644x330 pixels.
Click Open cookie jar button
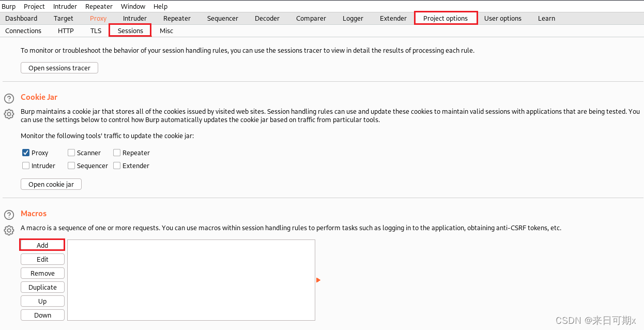51,184
